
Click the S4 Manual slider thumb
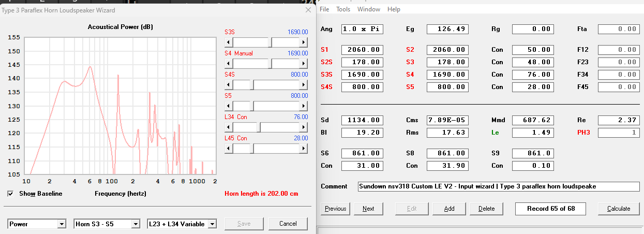coord(270,63)
